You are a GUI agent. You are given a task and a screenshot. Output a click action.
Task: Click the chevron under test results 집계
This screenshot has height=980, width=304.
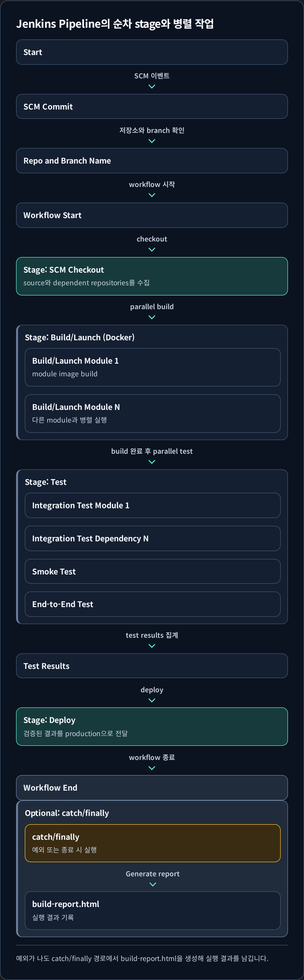click(x=152, y=646)
